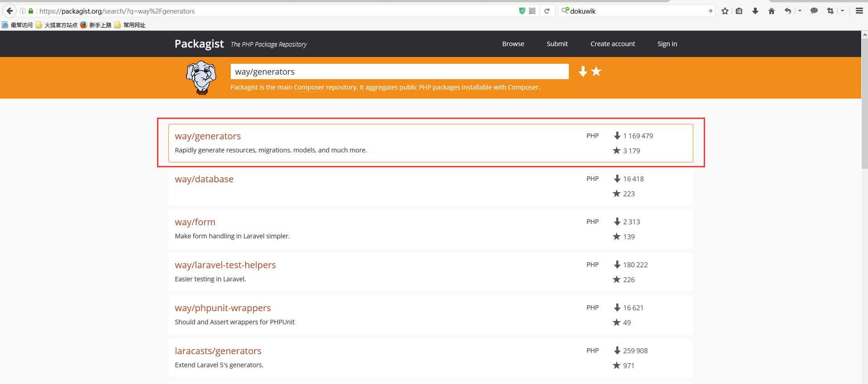Open the QR code icon in address bar

(x=532, y=11)
